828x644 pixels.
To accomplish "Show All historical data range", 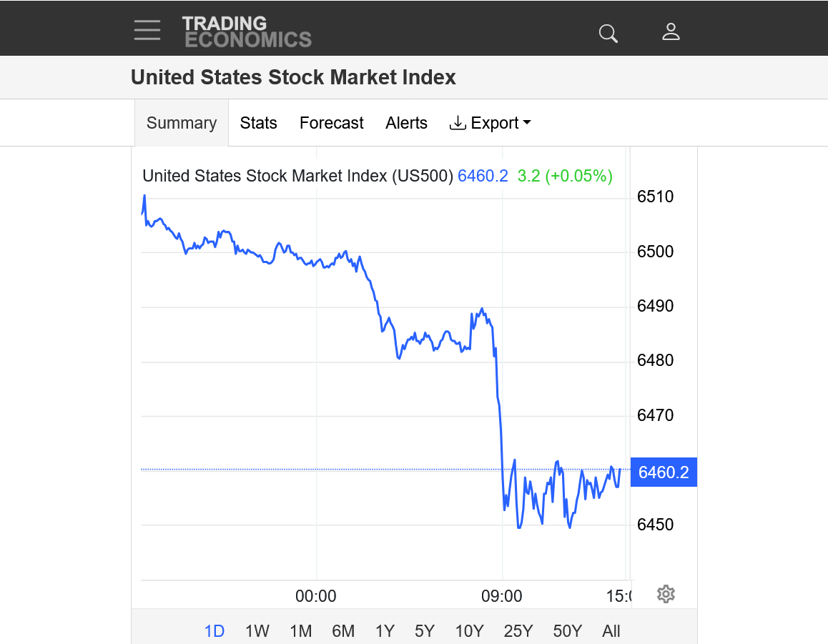I will point(611,631).
